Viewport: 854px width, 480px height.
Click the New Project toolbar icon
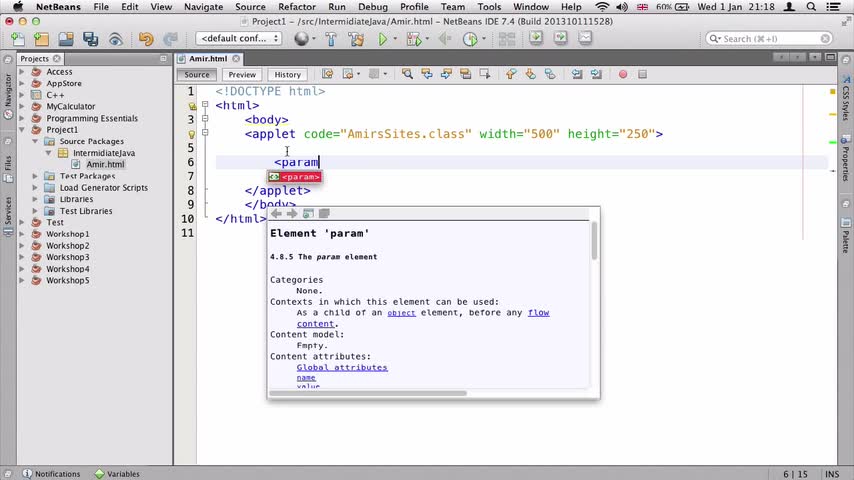(41, 39)
